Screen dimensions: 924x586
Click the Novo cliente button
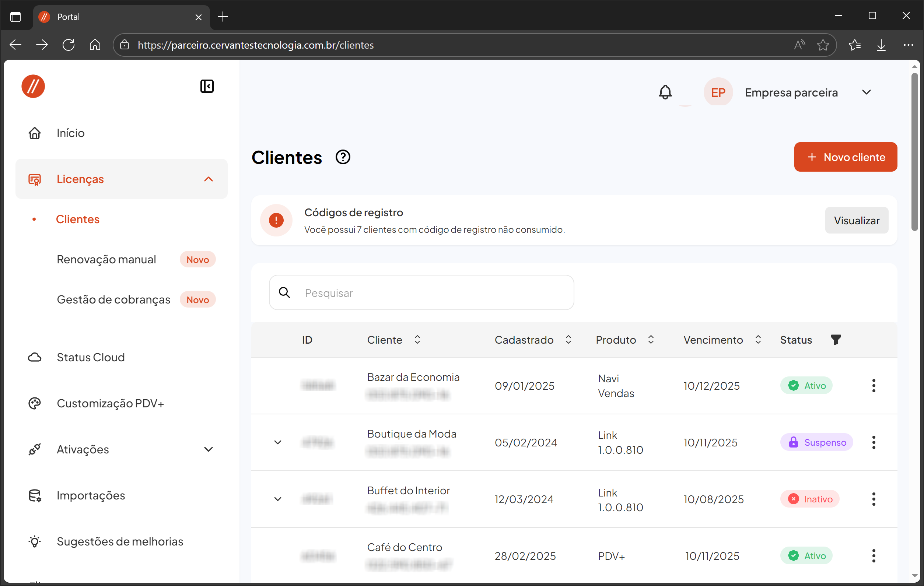tap(845, 157)
